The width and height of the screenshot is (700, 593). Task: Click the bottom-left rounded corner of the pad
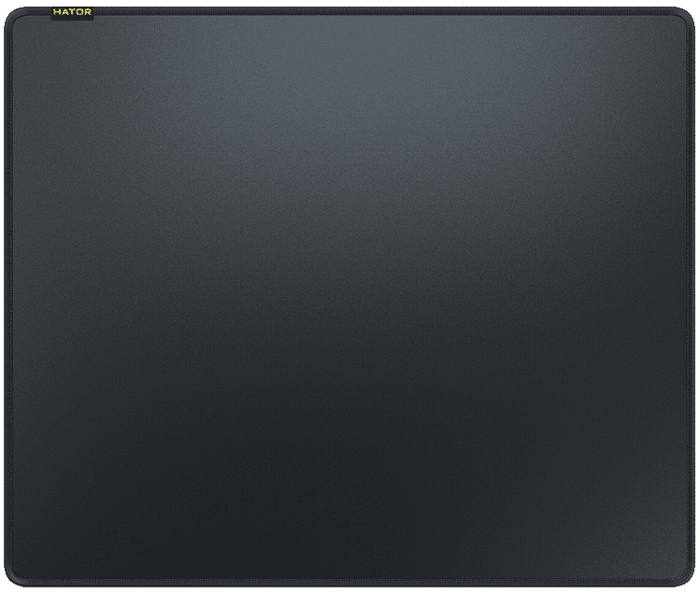[13, 577]
